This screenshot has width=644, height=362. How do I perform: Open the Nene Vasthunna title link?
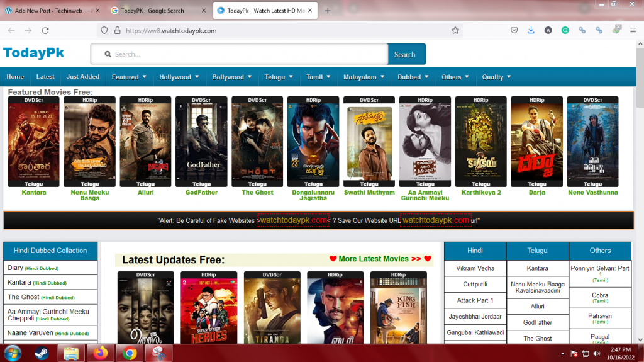click(x=592, y=193)
